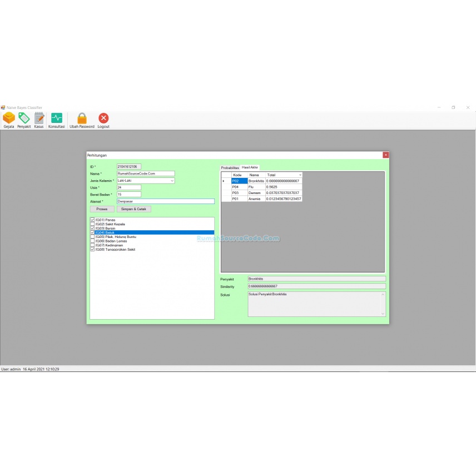Logout using the red X toolbar icon

click(x=103, y=118)
